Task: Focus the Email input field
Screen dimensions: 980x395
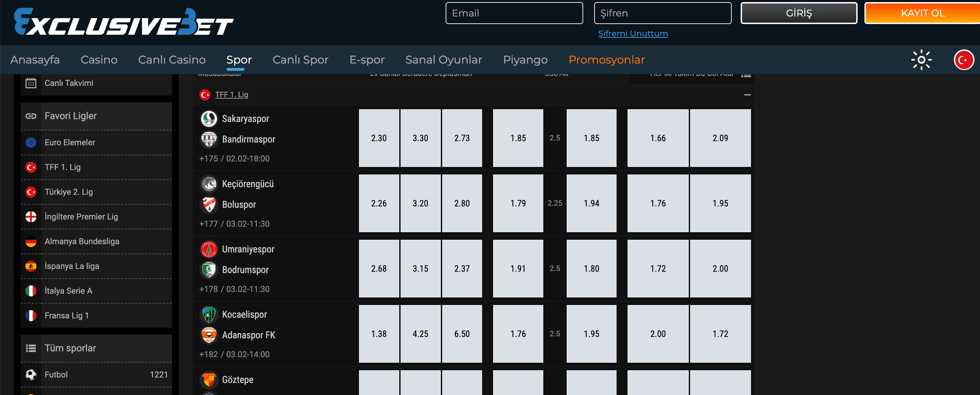Action: pos(514,13)
